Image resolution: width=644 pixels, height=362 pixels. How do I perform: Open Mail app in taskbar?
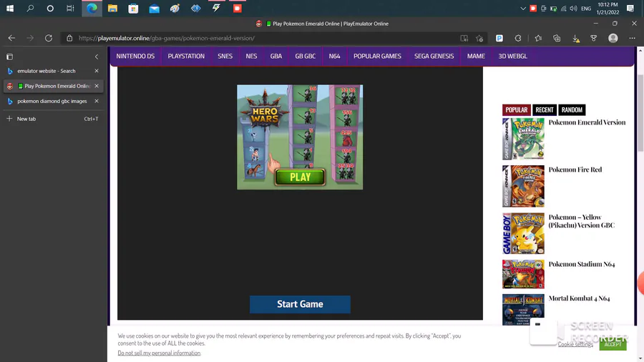(154, 8)
